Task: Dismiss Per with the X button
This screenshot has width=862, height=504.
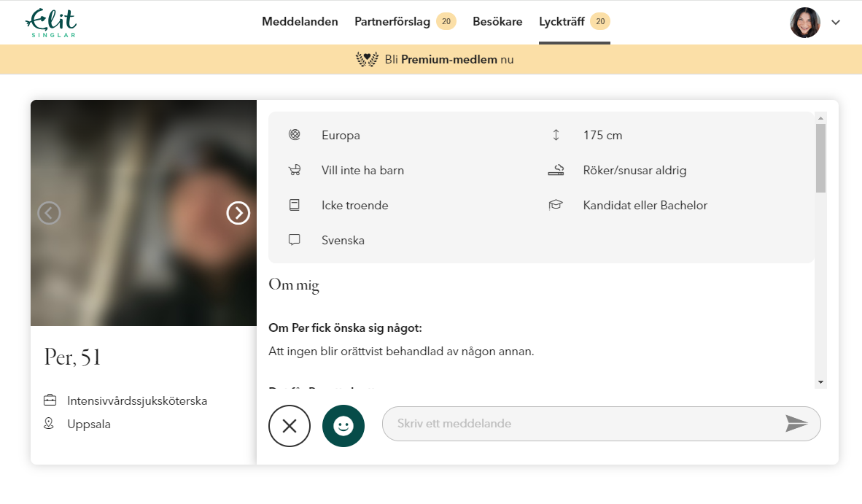Action: 290,426
